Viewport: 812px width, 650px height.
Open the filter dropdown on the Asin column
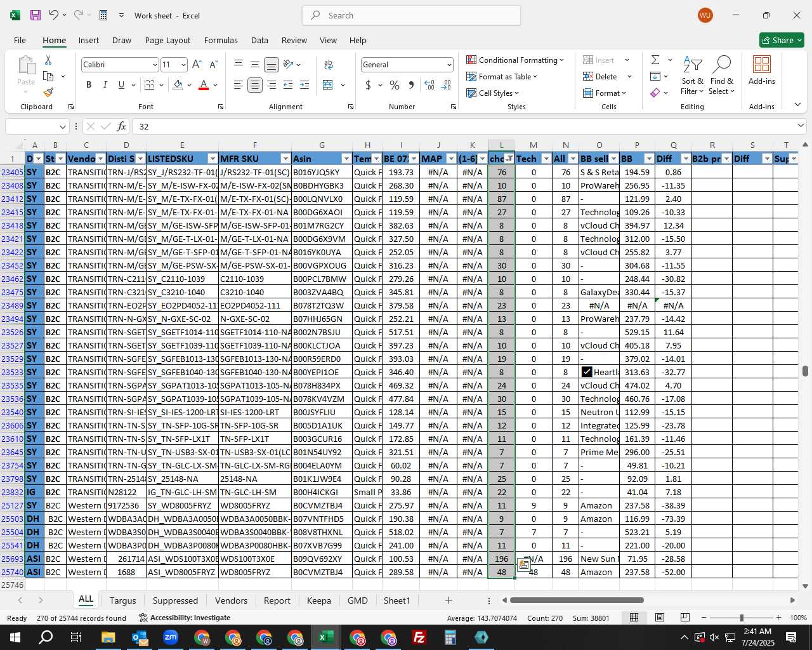(x=346, y=159)
